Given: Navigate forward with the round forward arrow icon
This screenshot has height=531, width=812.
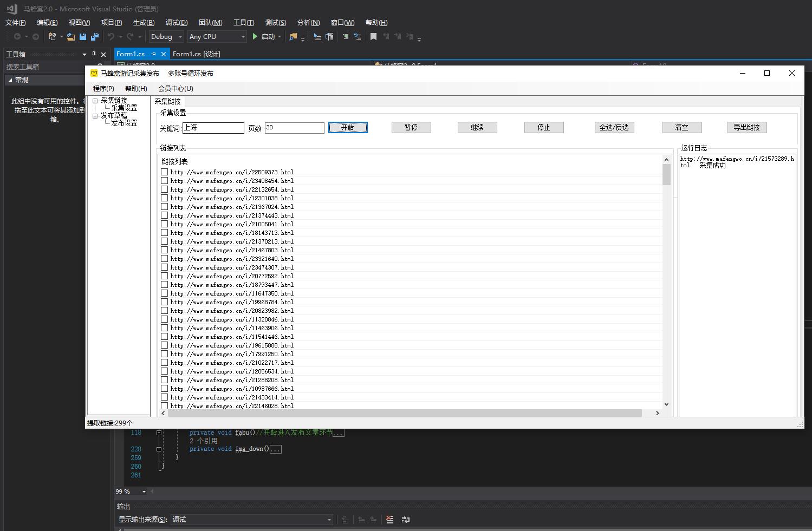Looking at the screenshot, I should (36, 36).
